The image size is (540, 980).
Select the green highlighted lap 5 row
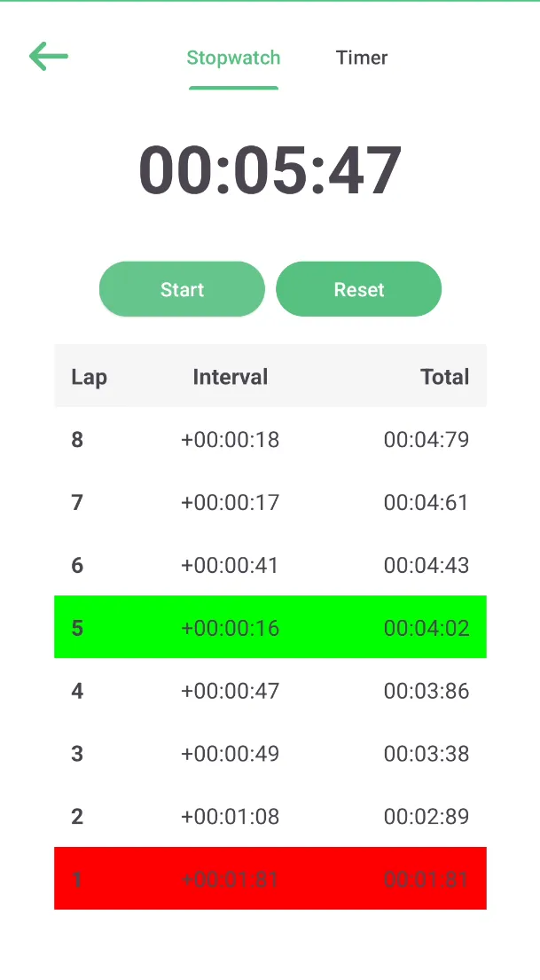(270, 627)
